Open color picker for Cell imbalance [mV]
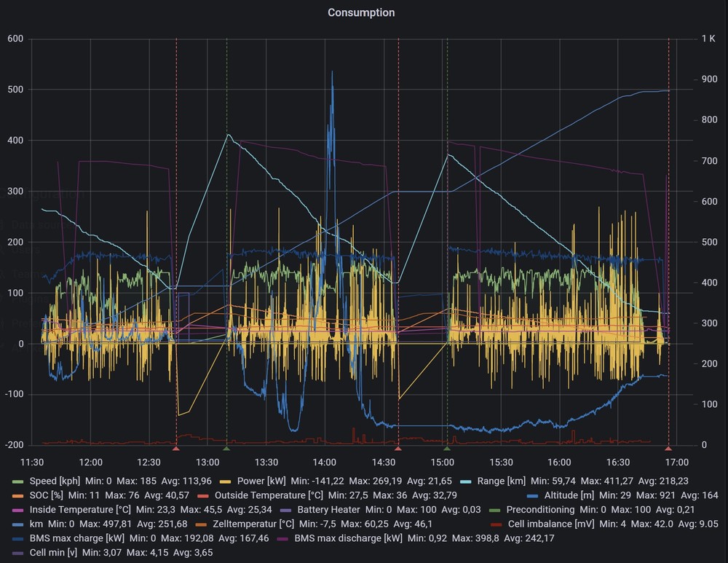The height and width of the screenshot is (563, 728). [495, 524]
